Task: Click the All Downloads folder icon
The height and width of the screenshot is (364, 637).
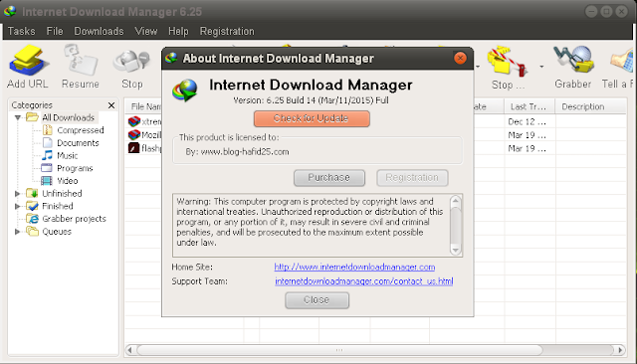Action: click(32, 117)
